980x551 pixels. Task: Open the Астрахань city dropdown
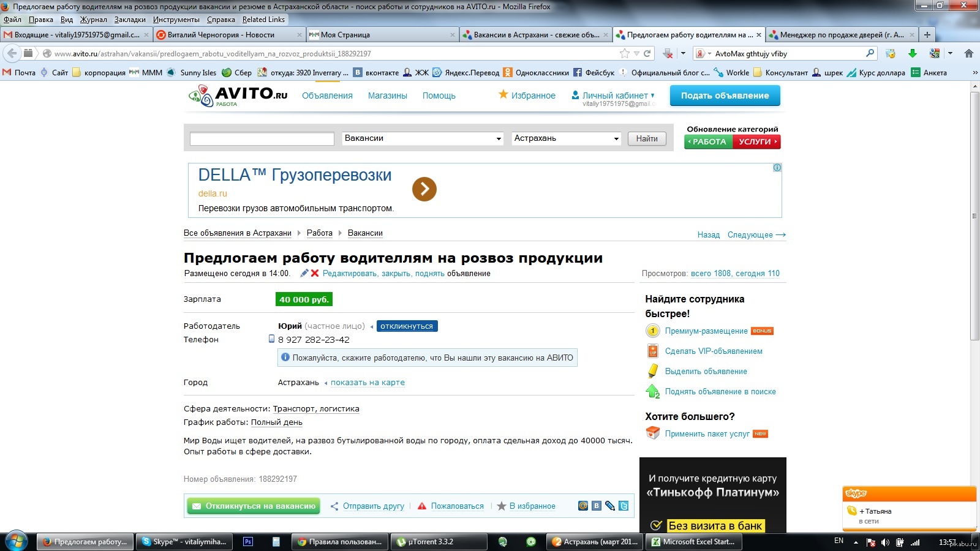(566, 138)
